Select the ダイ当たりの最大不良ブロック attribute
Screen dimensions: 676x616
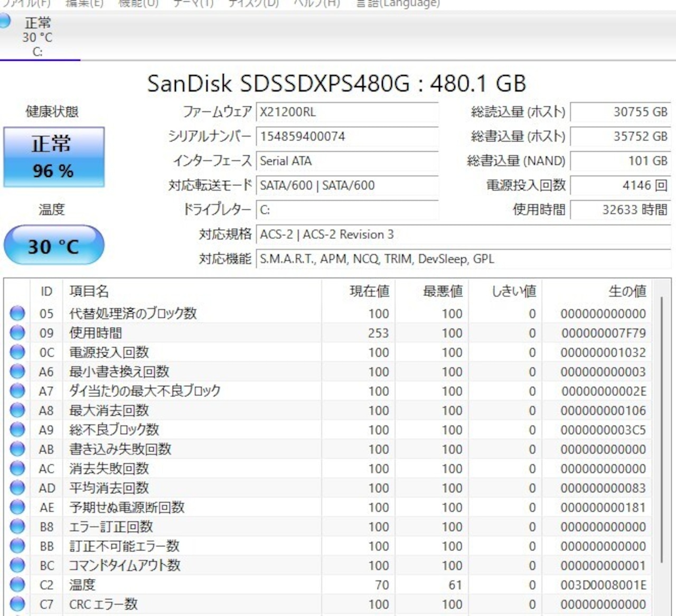(145, 391)
